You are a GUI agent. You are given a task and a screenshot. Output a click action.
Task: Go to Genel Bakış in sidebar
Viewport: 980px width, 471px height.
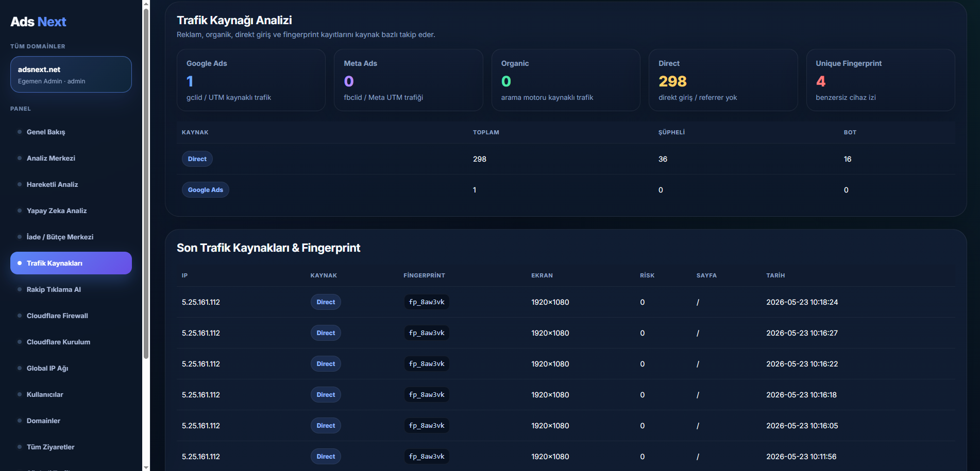tap(71, 132)
